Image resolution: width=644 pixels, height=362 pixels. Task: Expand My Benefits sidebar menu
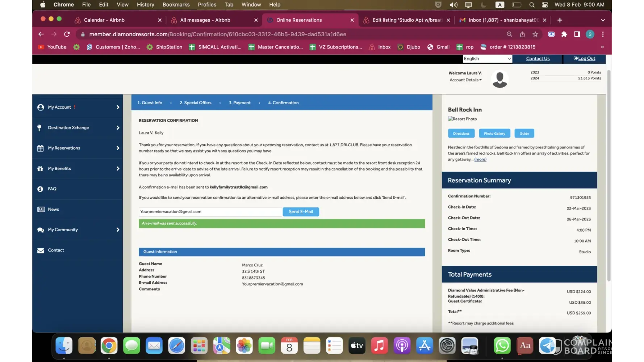[78, 169]
